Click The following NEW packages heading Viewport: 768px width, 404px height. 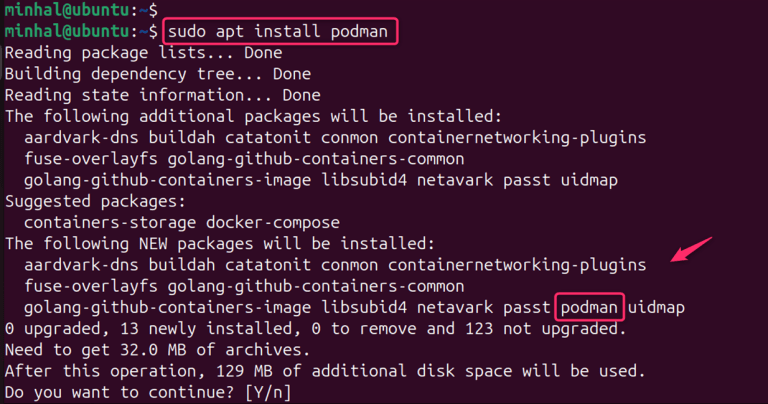point(219,243)
